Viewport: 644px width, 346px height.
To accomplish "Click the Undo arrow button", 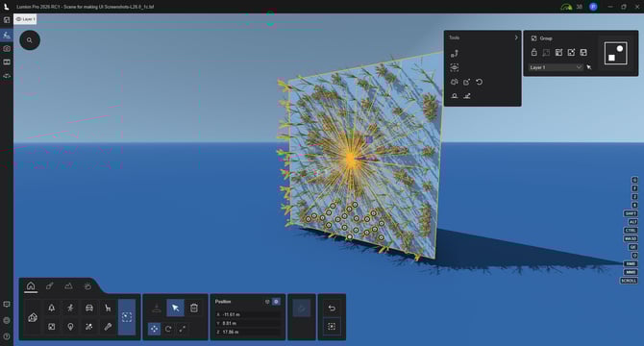I will [x=332, y=308].
